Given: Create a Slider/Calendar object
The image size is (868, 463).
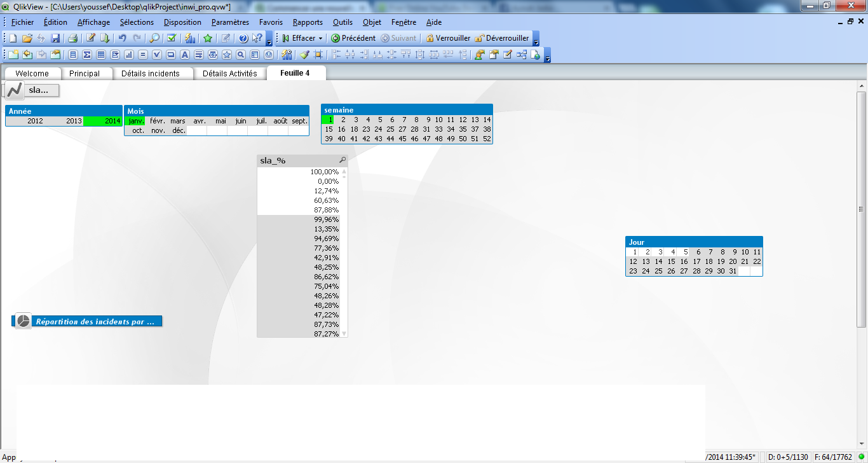Looking at the screenshot, I should 212,55.
